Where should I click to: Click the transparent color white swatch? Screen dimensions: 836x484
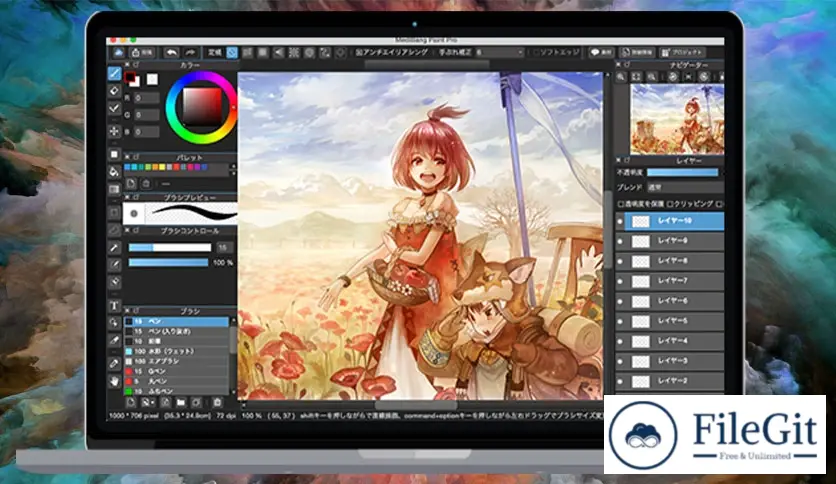click(x=152, y=79)
